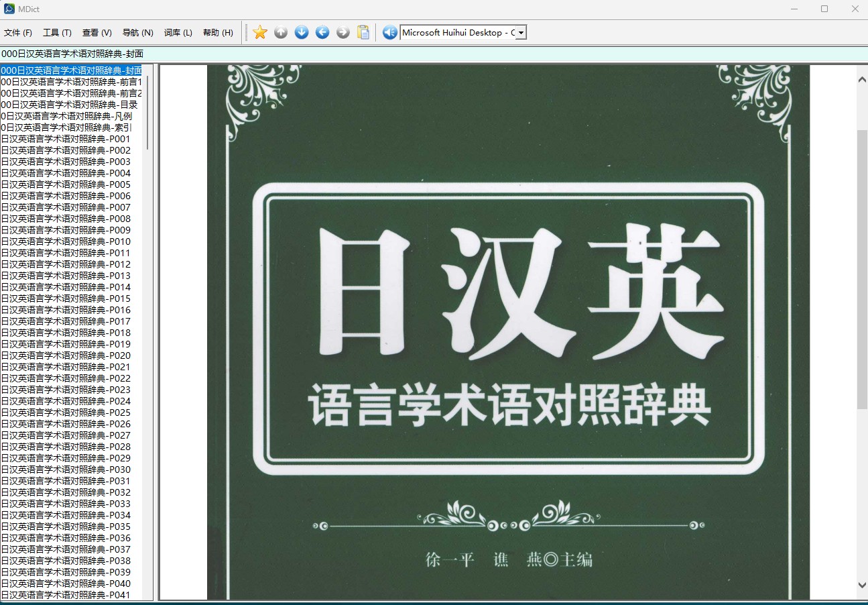
Task: Navigate forward with gray right arrow icon
Action: pos(343,32)
